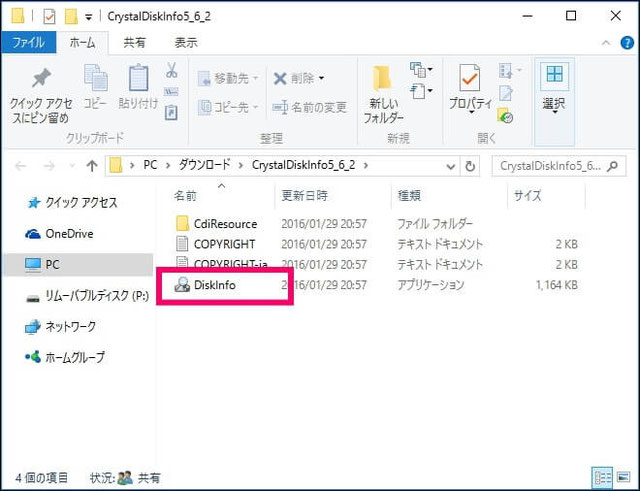
Task: Click the アプリケーション type cell
Action: 431,285
